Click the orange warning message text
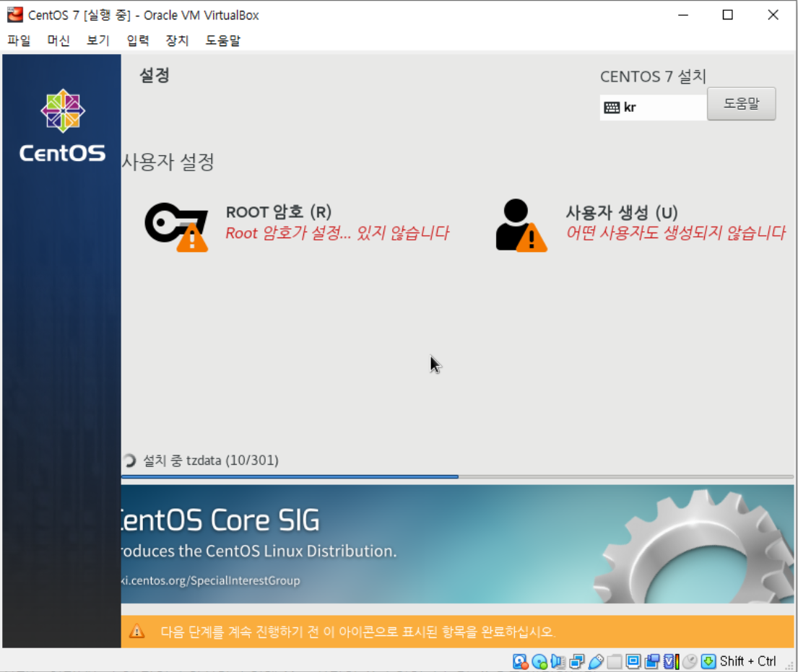 [357, 632]
